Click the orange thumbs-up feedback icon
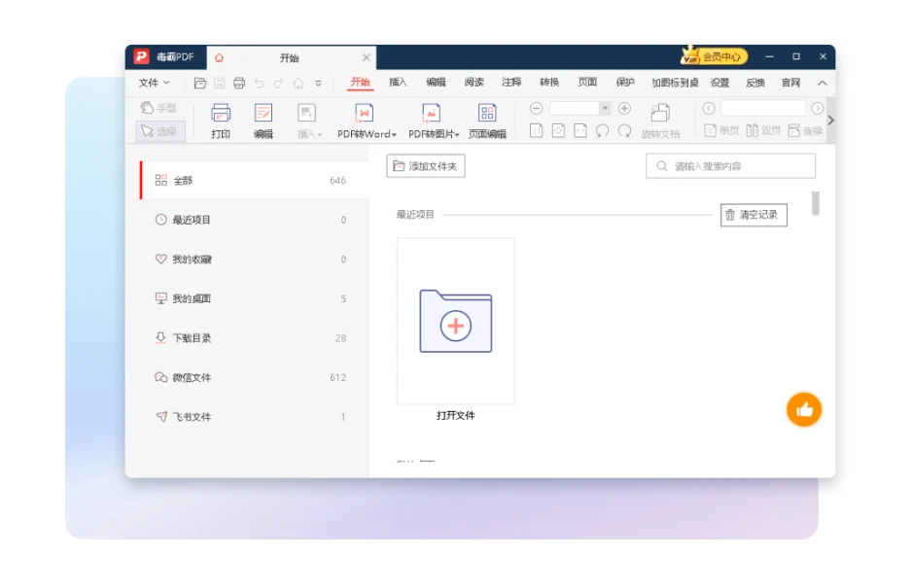Viewport: 913px width, 588px height. (803, 410)
